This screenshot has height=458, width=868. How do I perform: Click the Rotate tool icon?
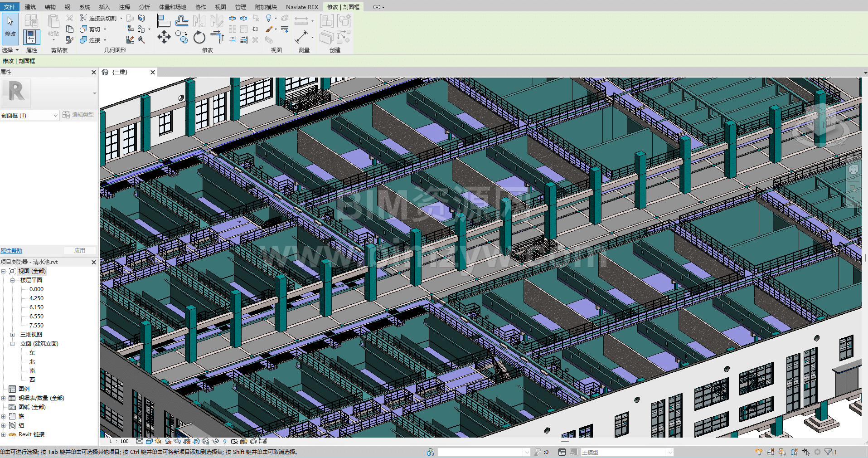(x=199, y=37)
